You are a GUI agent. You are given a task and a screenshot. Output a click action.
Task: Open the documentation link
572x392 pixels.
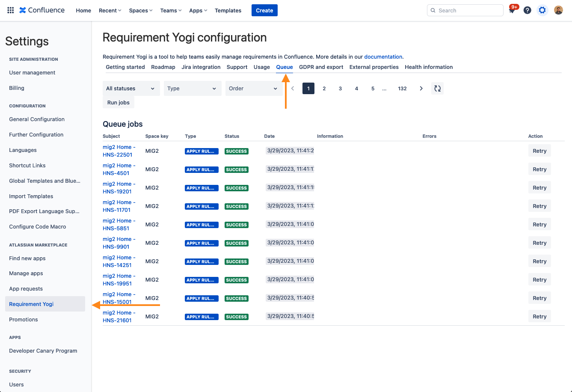[x=383, y=56]
